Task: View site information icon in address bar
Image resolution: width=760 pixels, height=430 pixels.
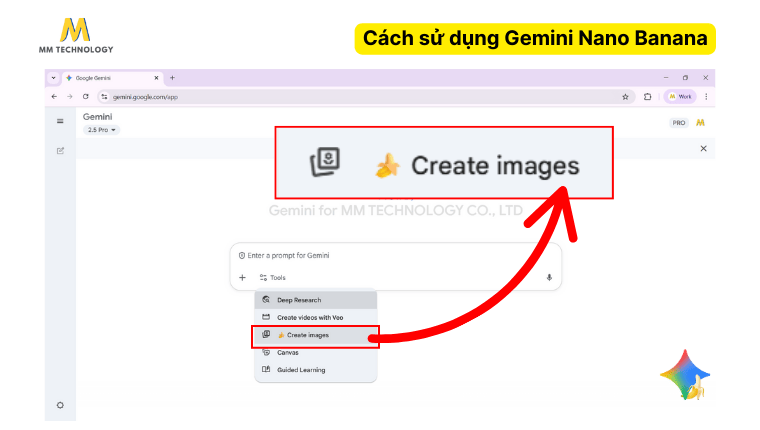Action: pos(104,97)
